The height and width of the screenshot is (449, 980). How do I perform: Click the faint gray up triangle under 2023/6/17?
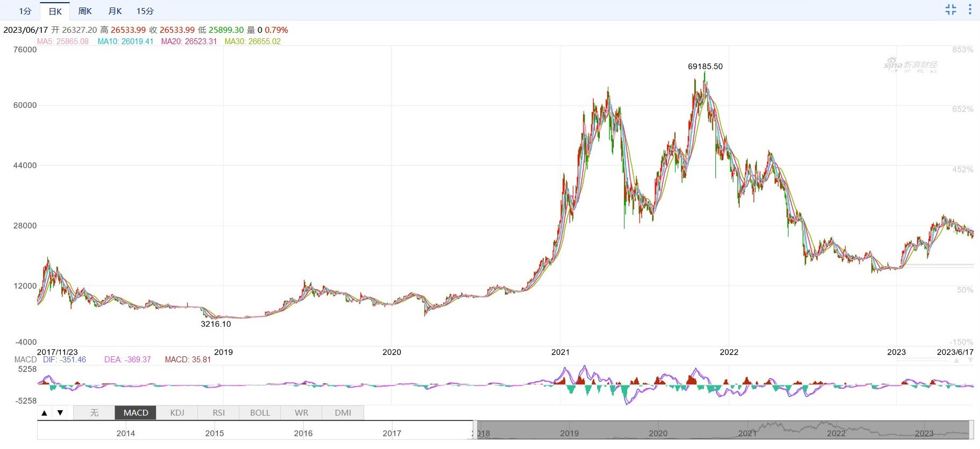(x=956, y=360)
